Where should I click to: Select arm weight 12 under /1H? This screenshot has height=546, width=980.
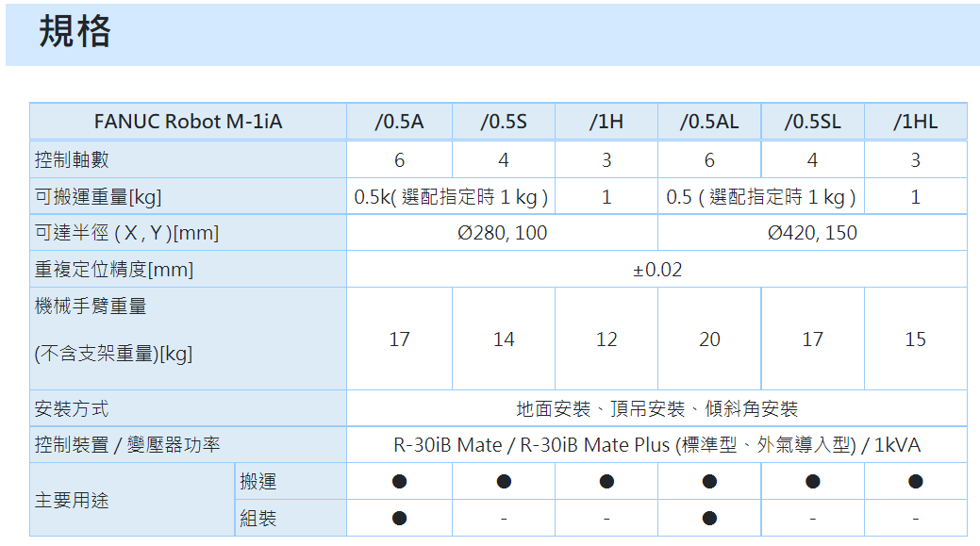(606, 339)
